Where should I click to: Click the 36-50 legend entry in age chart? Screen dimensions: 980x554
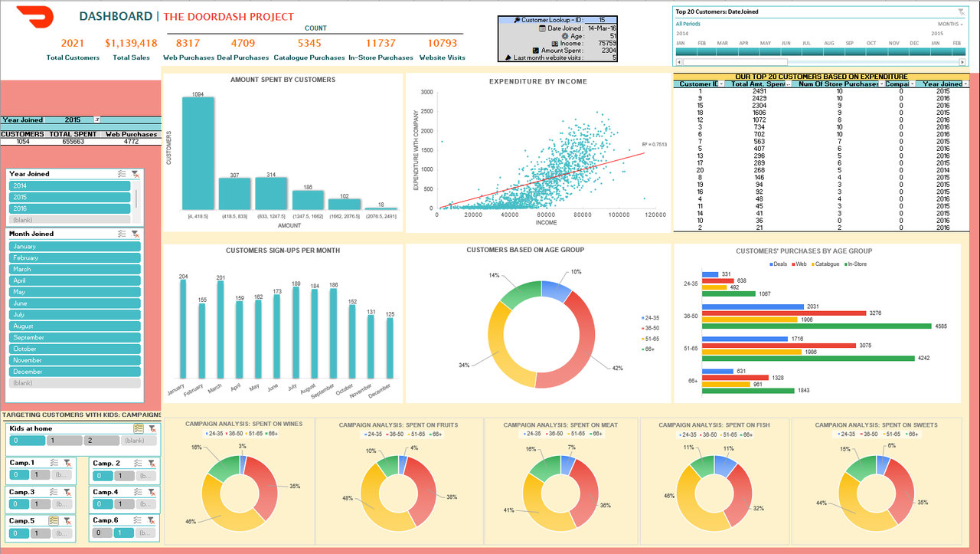coord(651,328)
